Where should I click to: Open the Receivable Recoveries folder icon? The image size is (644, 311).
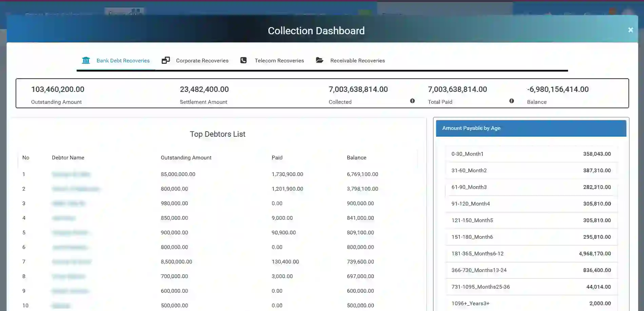pyautogui.click(x=320, y=60)
